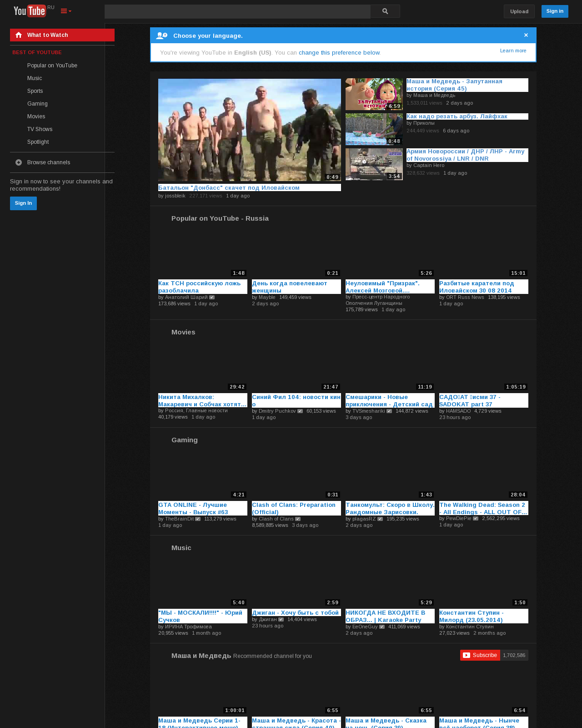Click verified badge next to EeOneGuy
Screen dimensions: 582x728
point(382,627)
